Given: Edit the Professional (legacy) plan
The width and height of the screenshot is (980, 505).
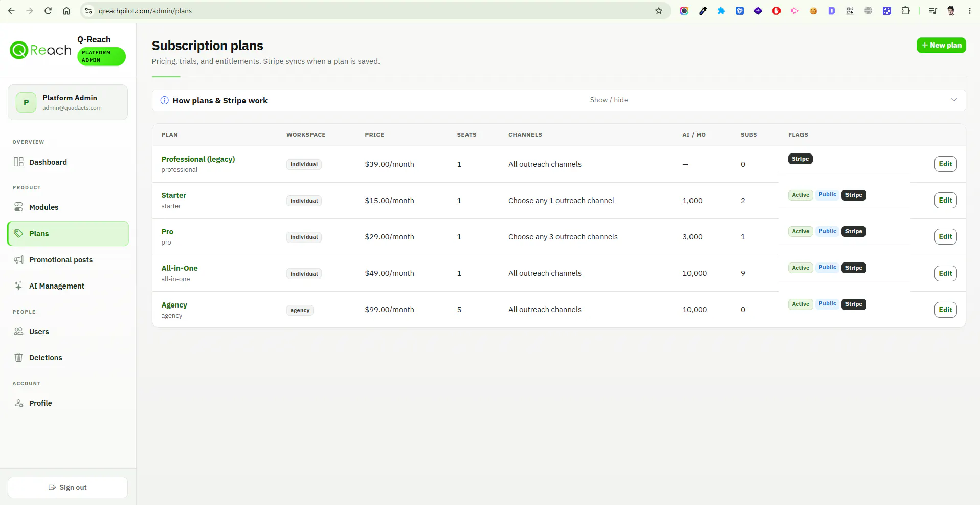Looking at the screenshot, I should [x=945, y=164].
